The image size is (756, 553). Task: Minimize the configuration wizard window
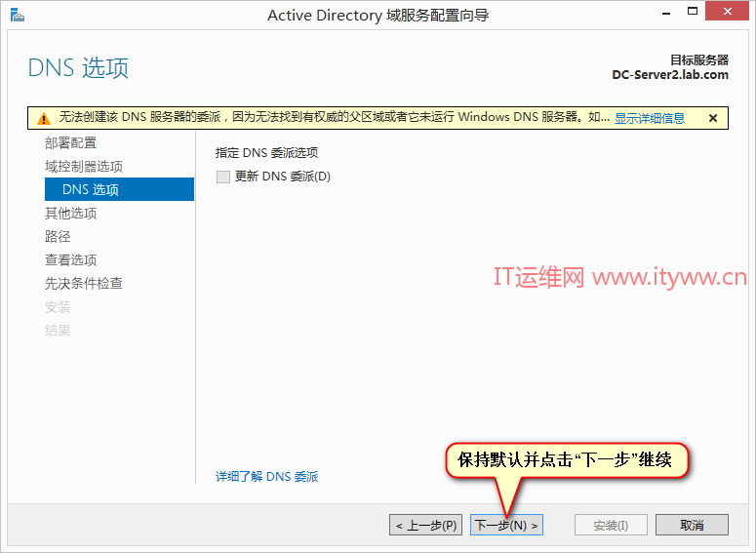[666, 14]
